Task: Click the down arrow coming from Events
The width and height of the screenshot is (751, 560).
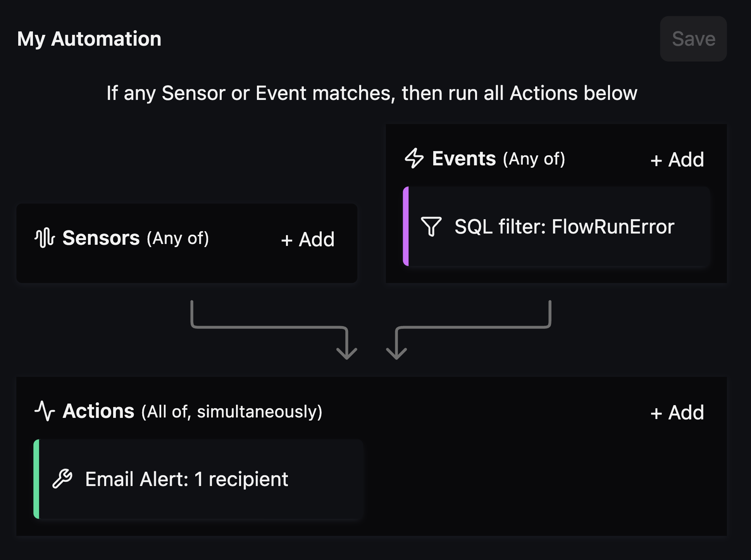Action: coord(396,350)
